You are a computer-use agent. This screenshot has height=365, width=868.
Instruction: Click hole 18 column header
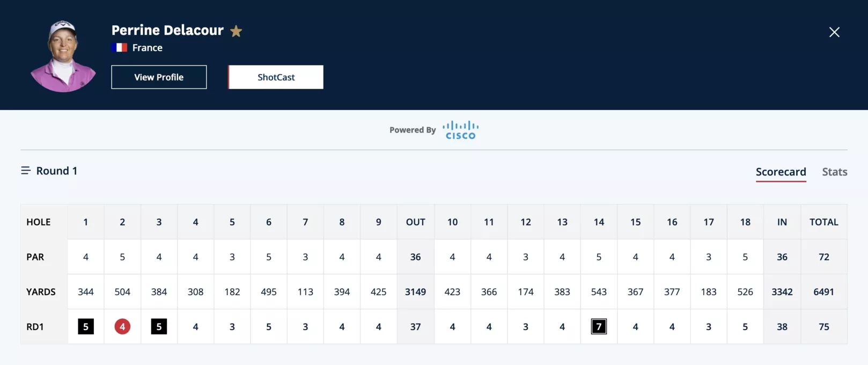click(x=745, y=222)
